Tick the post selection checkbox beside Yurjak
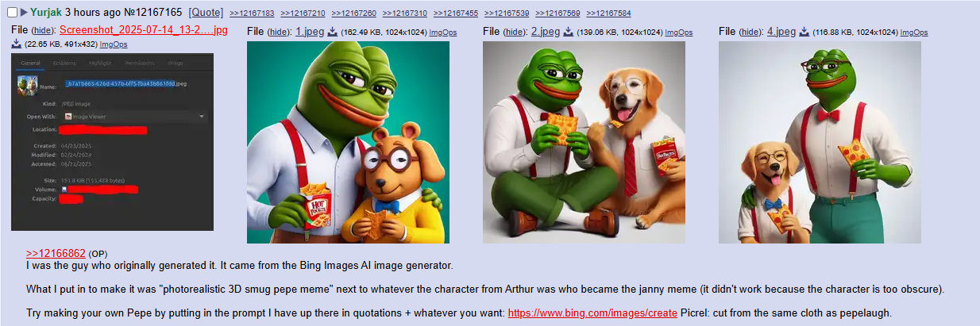This screenshot has height=326, width=980. (12, 13)
